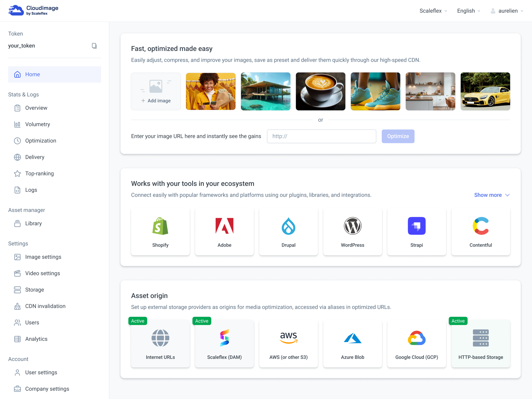
Task: Open the aurelien user menu
Action: (507, 11)
